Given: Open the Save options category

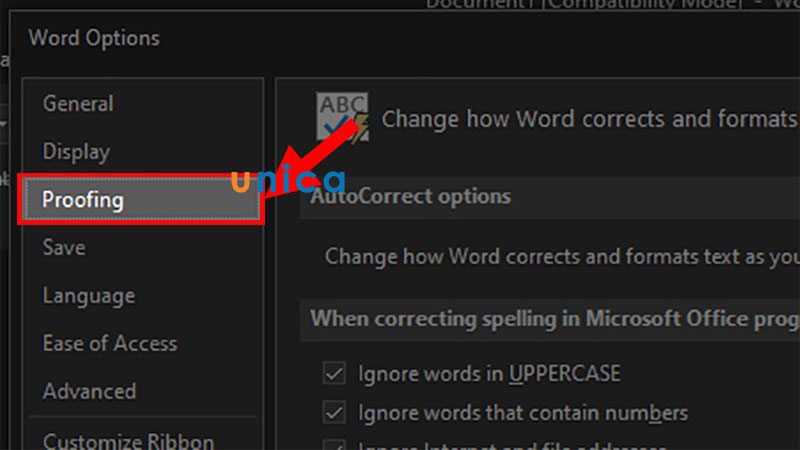Looking at the screenshot, I should pos(64,247).
